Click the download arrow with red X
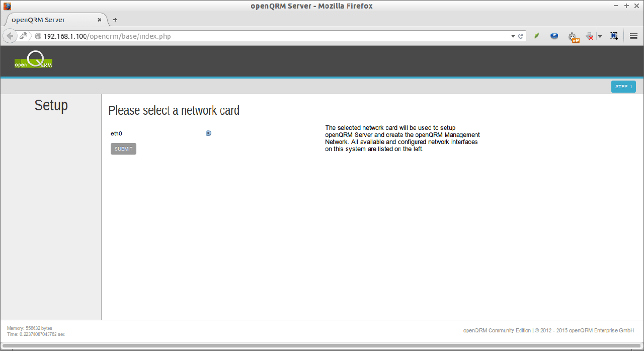Image resolution: width=644 pixels, height=351 pixels. tap(590, 36)
